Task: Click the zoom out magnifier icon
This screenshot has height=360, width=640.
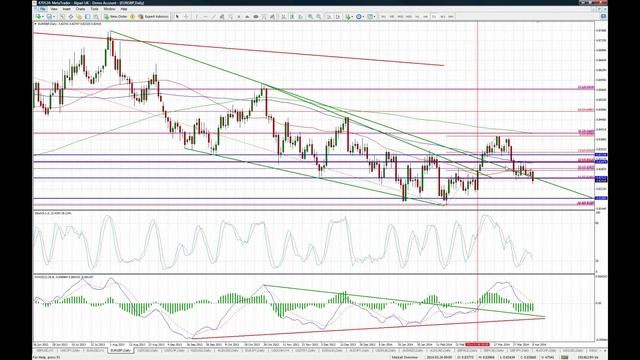Action: click(x=319, y=17)
